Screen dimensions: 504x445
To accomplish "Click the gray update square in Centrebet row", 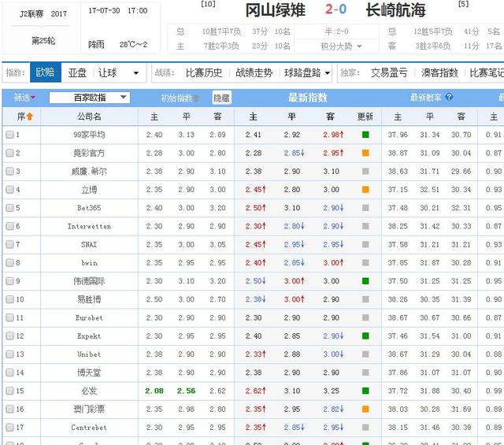I will [x=365, y=428].
